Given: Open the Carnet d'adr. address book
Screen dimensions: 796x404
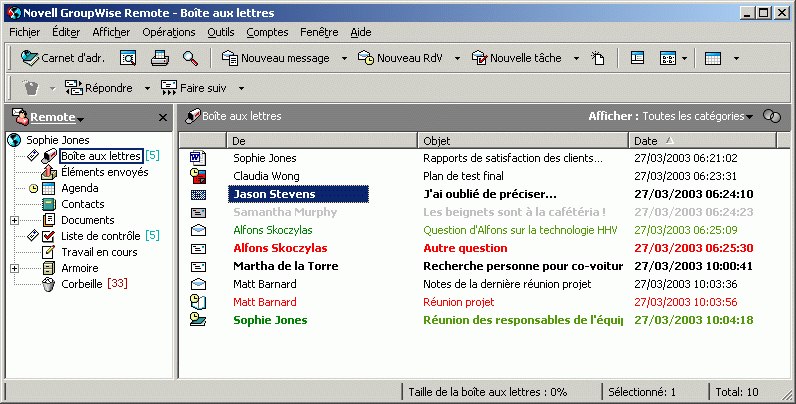Looking at the screenshot, I should (x=62, y=58).
